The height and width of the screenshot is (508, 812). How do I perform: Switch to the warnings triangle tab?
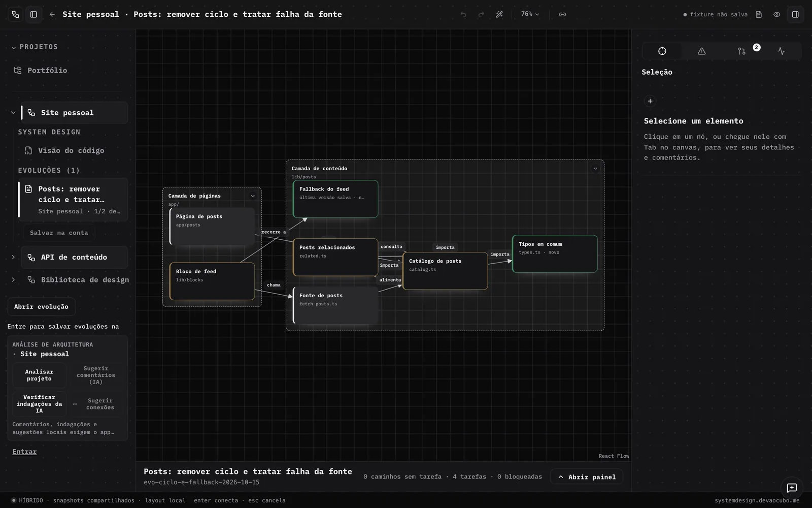702,51
